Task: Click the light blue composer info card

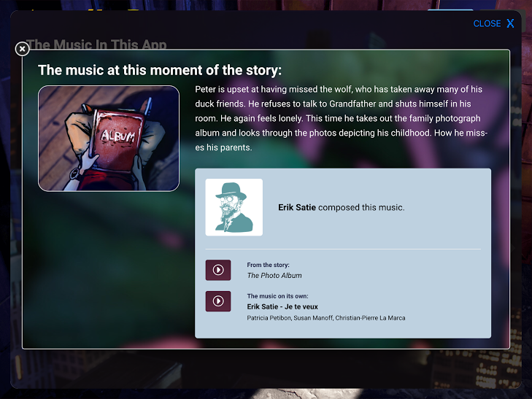Action: coord(343,253)
